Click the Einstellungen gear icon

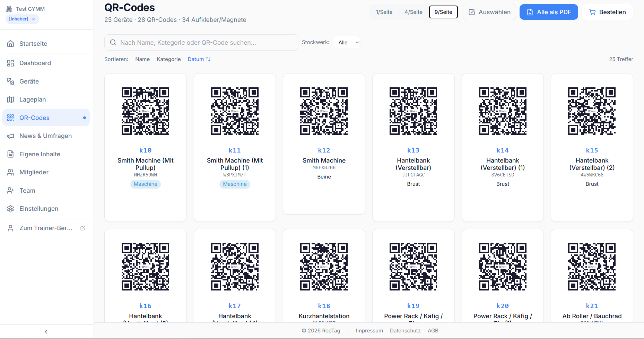click(x=11, y=209)
